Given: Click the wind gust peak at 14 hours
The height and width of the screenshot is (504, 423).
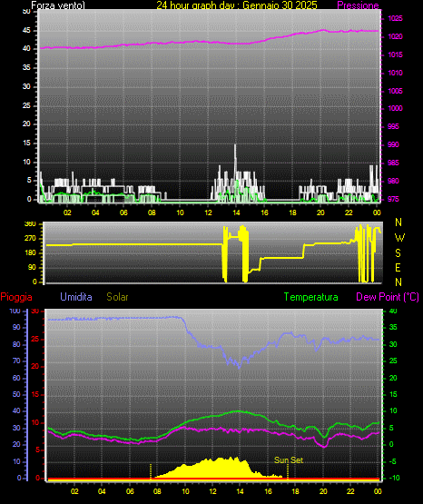Looking at the screenshot, I should point(235,146).
